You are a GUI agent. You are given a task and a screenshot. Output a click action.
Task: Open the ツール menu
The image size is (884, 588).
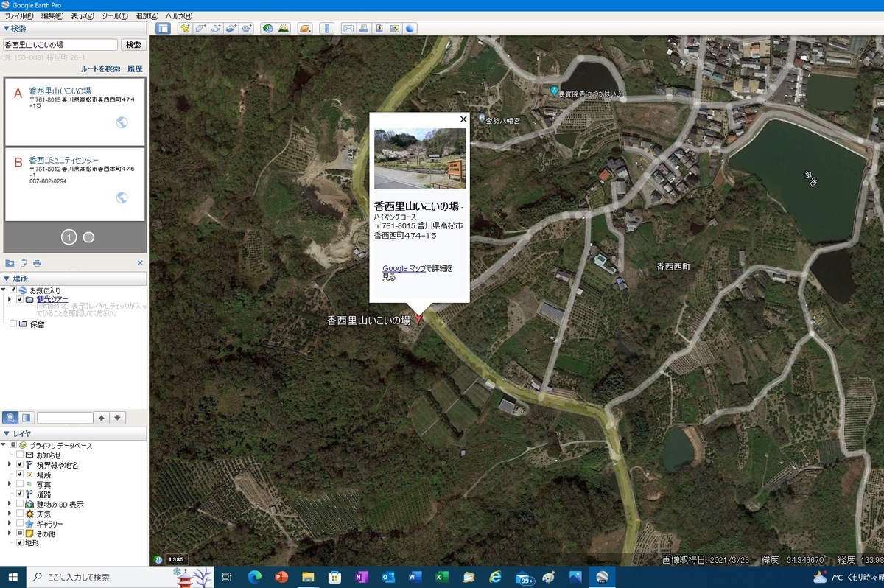[115, 15]
